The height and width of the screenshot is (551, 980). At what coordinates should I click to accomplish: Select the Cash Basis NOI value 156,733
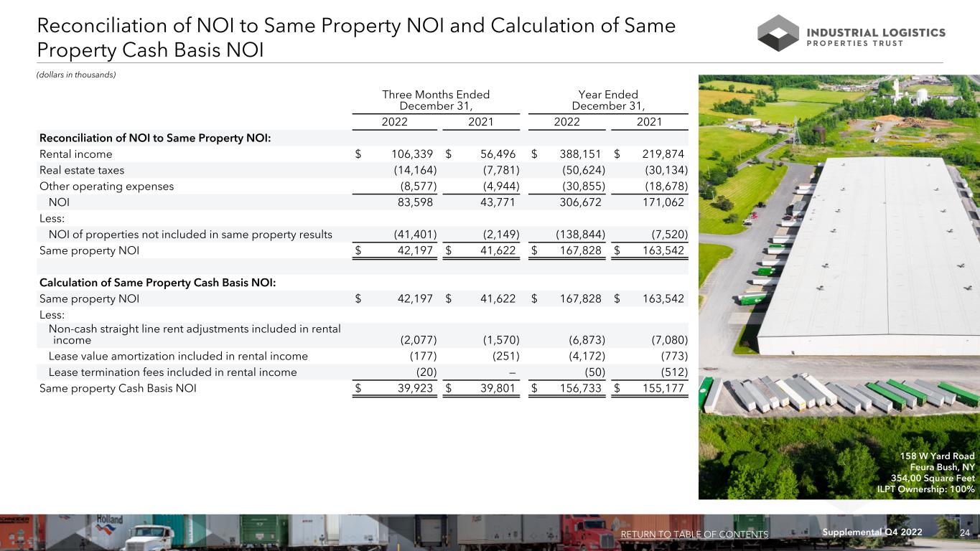click(x=580, y=389)
